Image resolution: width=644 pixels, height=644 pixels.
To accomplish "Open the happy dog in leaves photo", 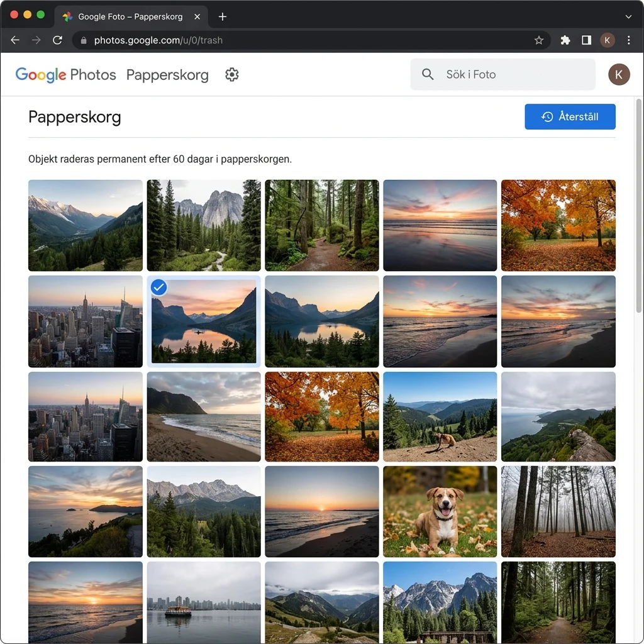I will (440, 511).
